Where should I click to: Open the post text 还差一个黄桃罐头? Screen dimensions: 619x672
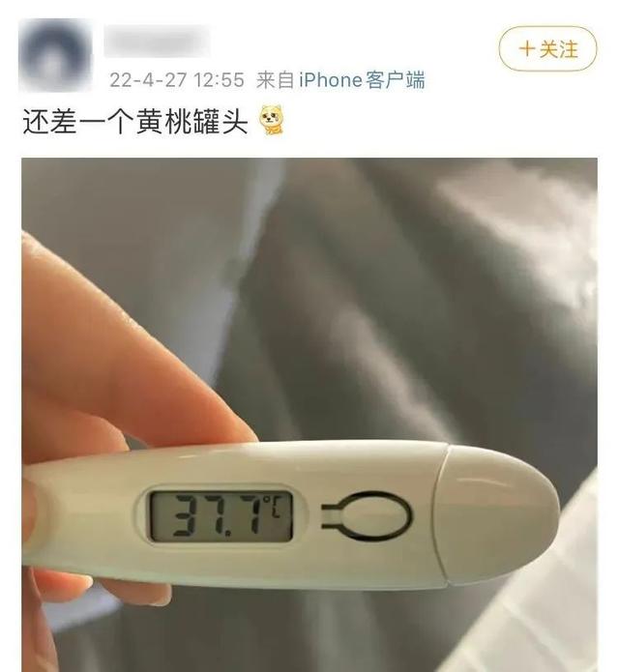(x=135, y=121)
